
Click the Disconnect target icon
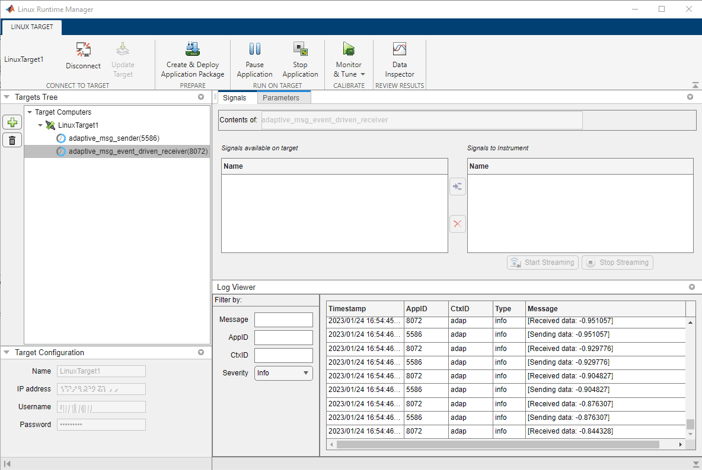pos(83,54)
